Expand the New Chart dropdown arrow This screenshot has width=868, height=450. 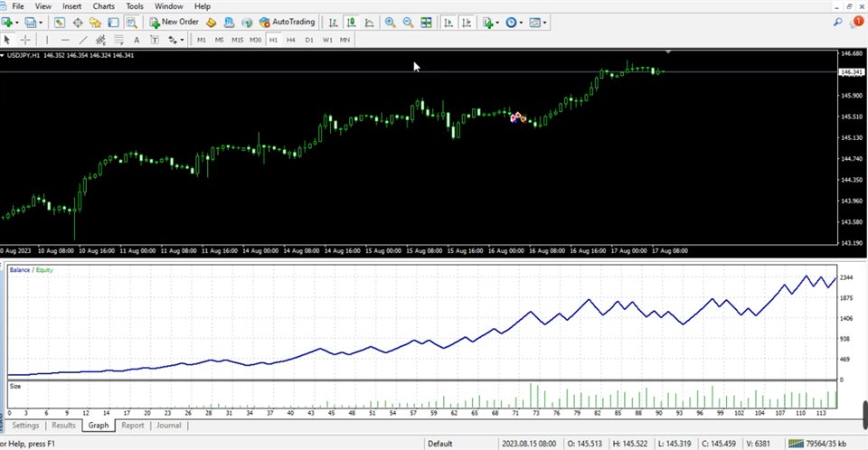(x=16, y=23)
